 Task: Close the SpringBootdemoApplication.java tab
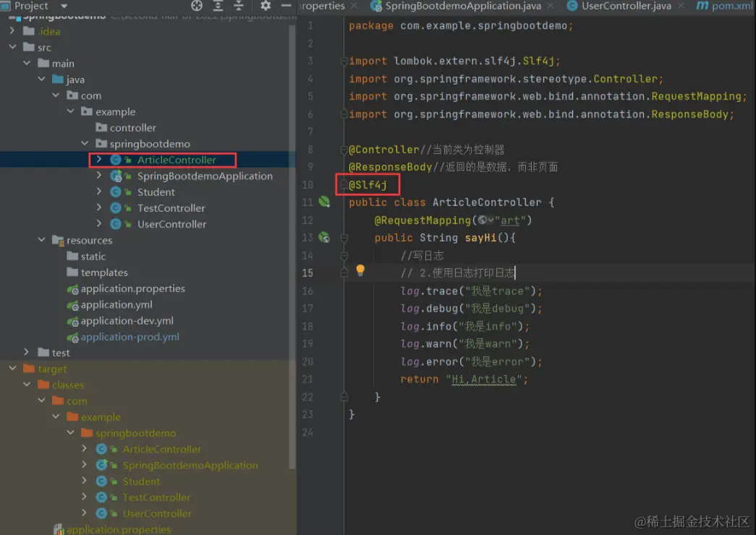[x=550, y=6]
